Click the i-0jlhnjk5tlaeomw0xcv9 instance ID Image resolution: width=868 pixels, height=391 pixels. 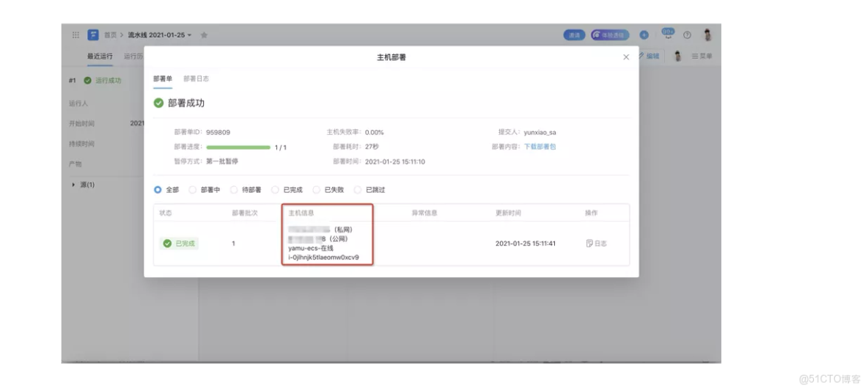[x=323, y=257]
